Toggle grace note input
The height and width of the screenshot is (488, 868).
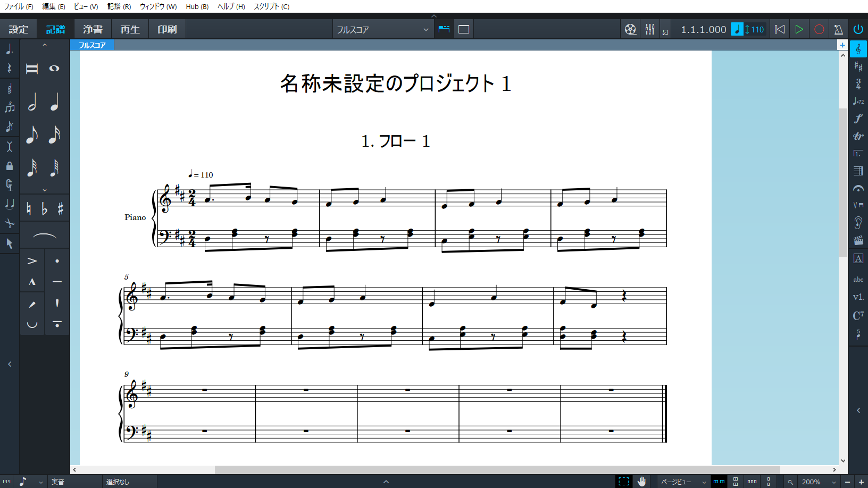(10, 127)
